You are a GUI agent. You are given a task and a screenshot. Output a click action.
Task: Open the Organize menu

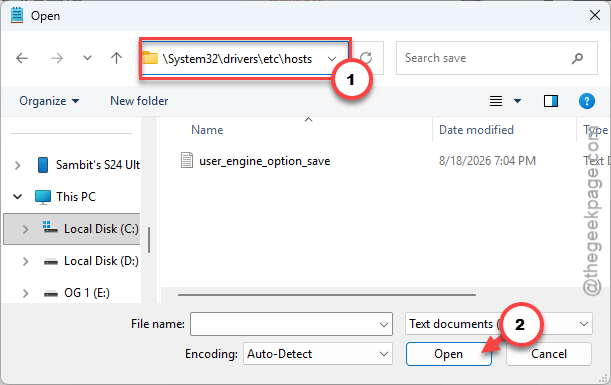point(49,101)
